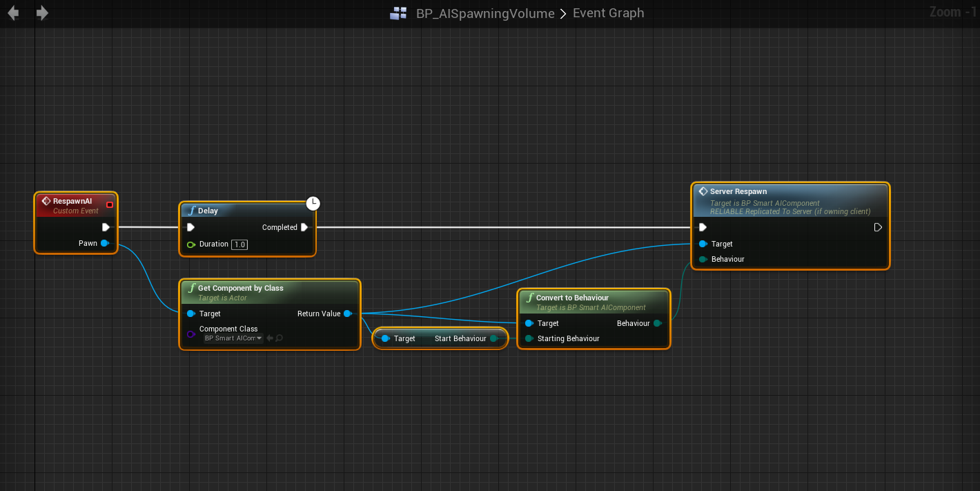
Task: Click the Starting Behaviour input pin
Action: coord(529,338)
